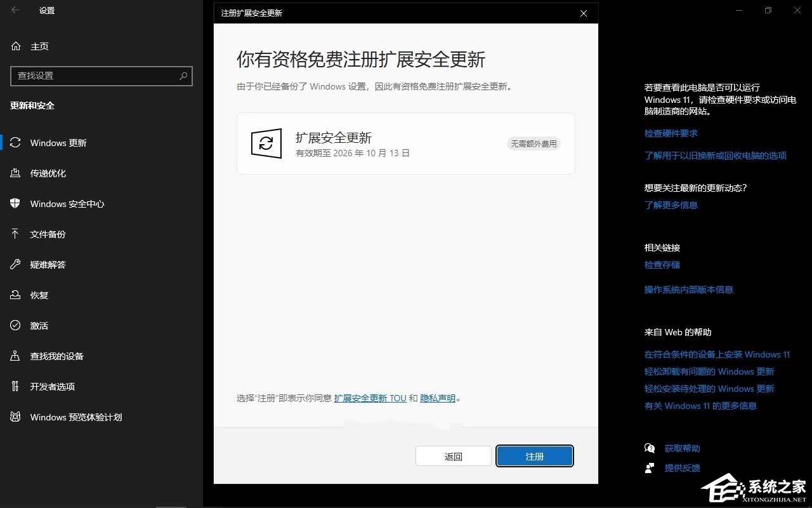
Task: Click the 主页 home icon
Action: [15, 46]
